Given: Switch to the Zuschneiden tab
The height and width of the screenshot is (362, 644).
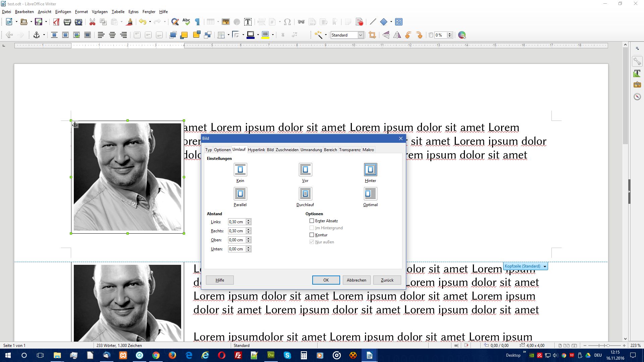Looking at the screenshot, I should click(x=287, y=150).
